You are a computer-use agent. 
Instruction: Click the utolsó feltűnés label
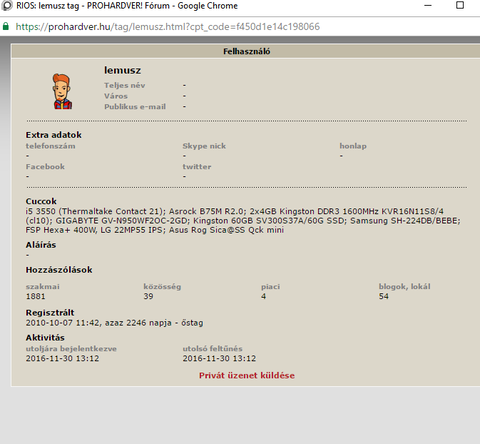(213, 349)
